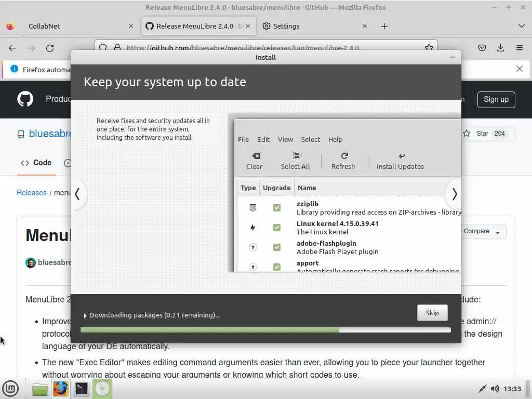Go to previous installer slide
This screenshot has height=399, width=532.
pos(77,194)
